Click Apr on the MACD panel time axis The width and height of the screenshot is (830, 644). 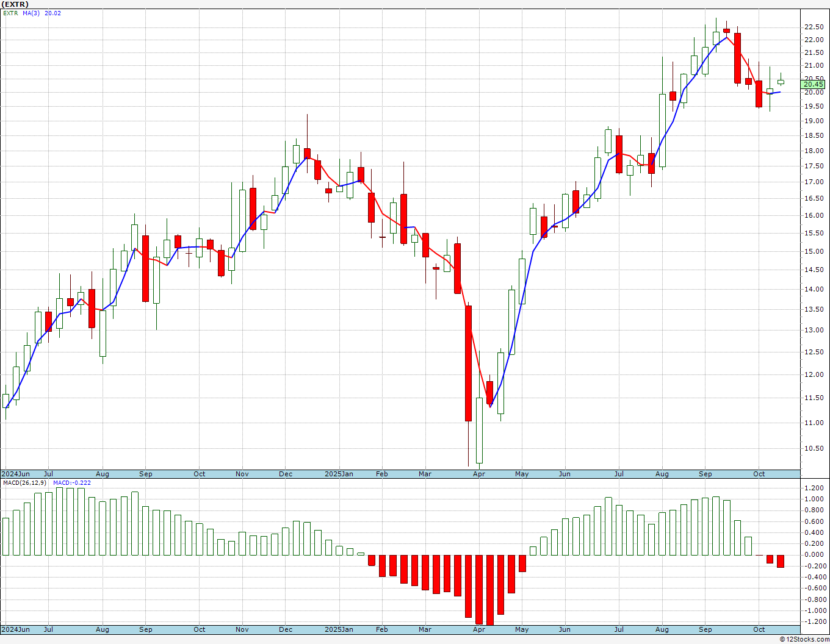point(478,629)
